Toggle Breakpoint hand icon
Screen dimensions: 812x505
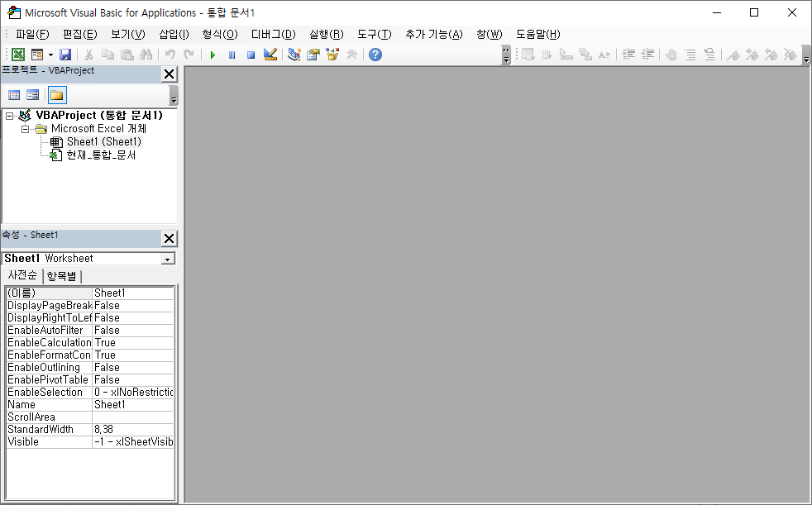click(x=671, y=55)
